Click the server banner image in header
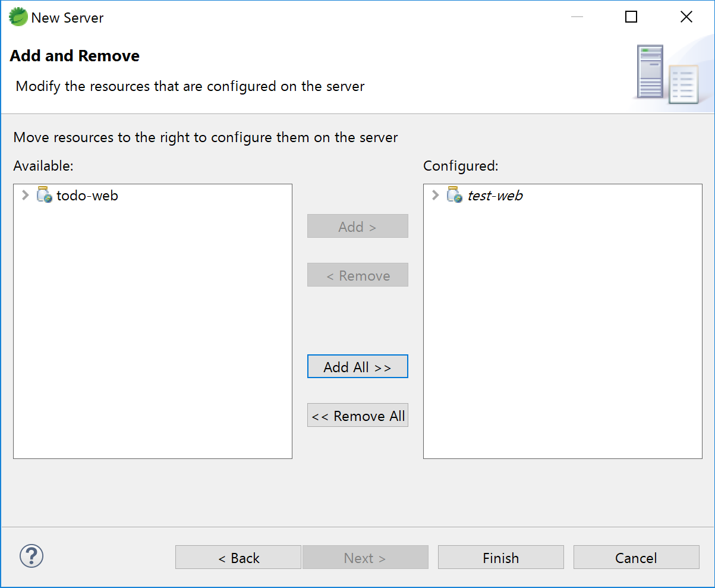The image size is (715, 588). 666,74
